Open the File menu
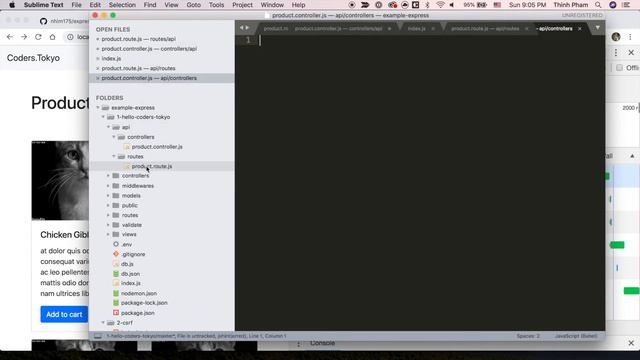 [x=76, y=5]
